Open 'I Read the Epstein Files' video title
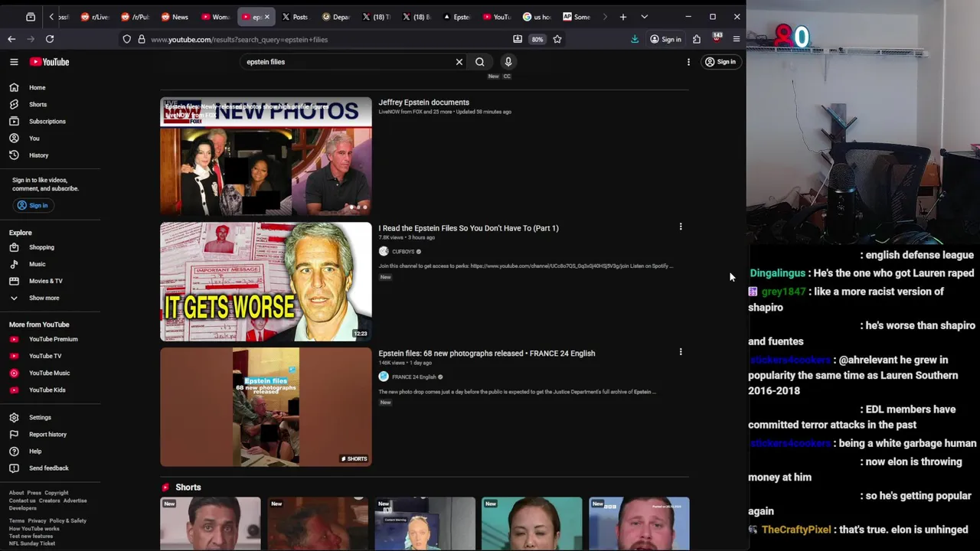 (469, 228)
